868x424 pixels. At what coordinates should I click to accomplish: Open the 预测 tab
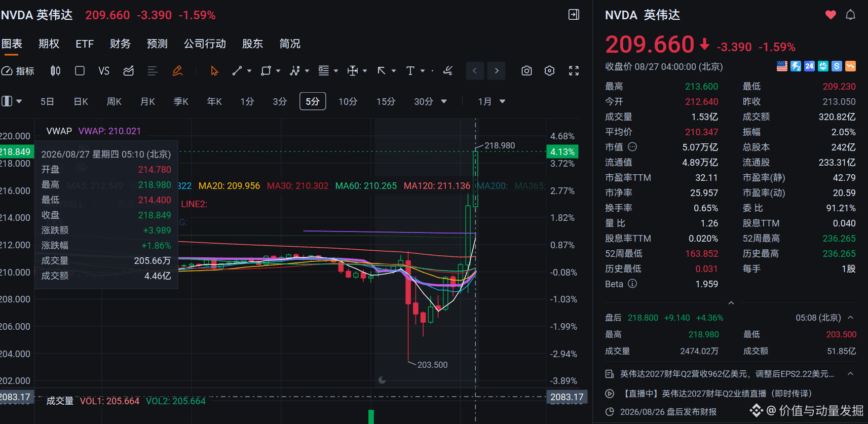(x=157, y=44)
